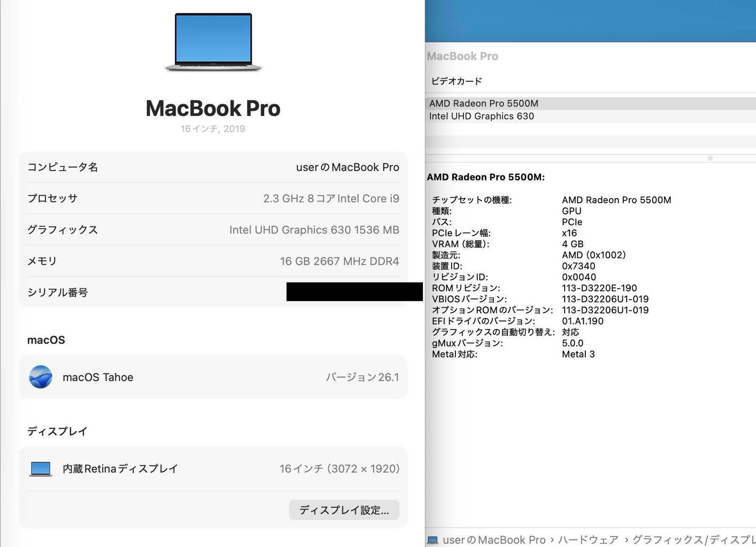Click the built-in Retina display icon
The width and height of the screenshot is (756, 547).
pyautogui.click(x=41, y=469)
